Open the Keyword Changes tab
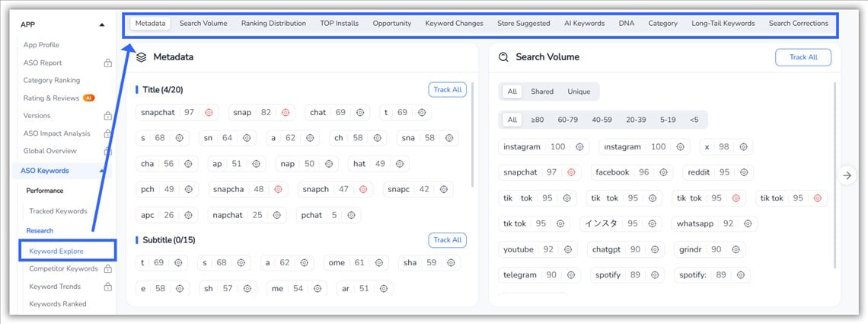The height and width of the screenshot is (324, 868). tap(454, 24)
